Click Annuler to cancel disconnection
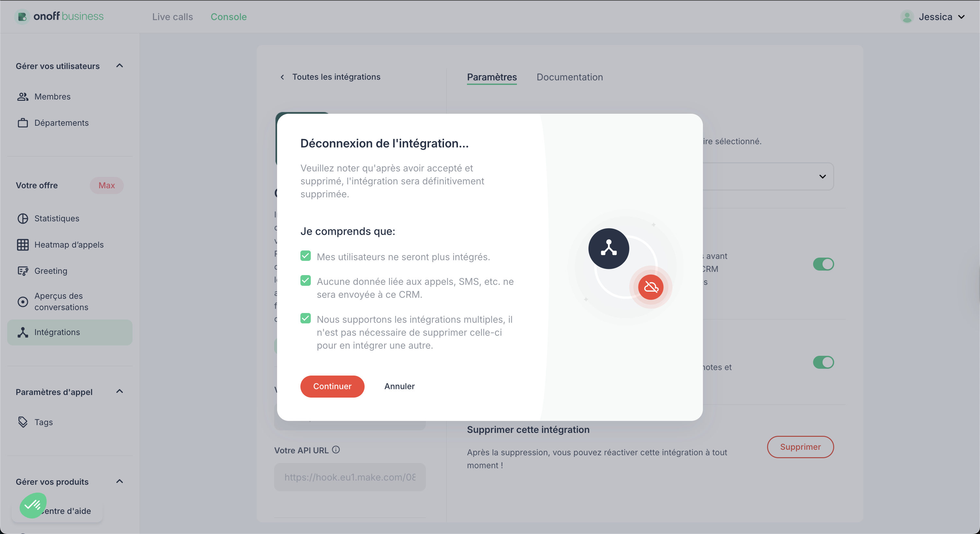This screenshot has width=980, height=534. [x=400, y=387]
